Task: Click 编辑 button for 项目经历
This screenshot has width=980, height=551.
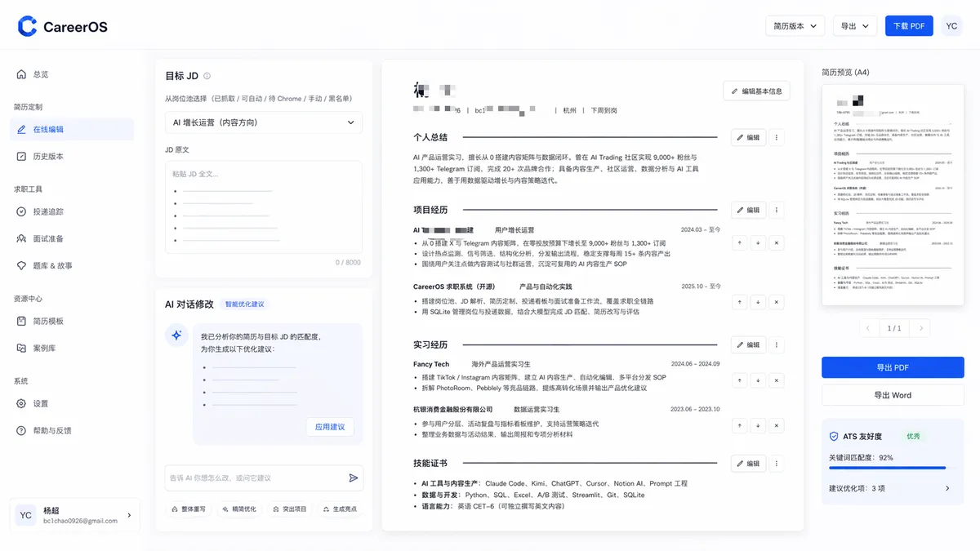Action: 747,210
